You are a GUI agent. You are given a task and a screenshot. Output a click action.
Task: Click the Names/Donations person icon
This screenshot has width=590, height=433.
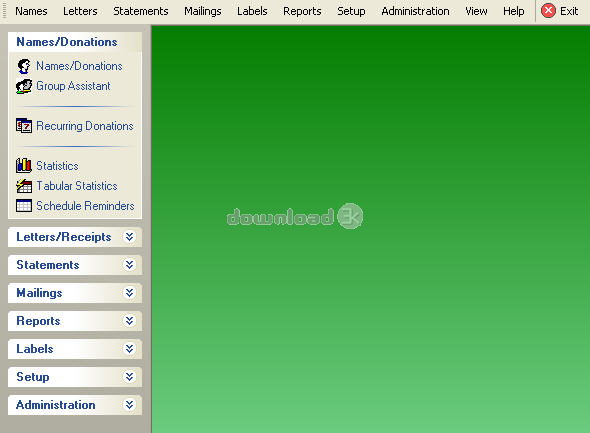pyautogui.click(x=24, y=66)
